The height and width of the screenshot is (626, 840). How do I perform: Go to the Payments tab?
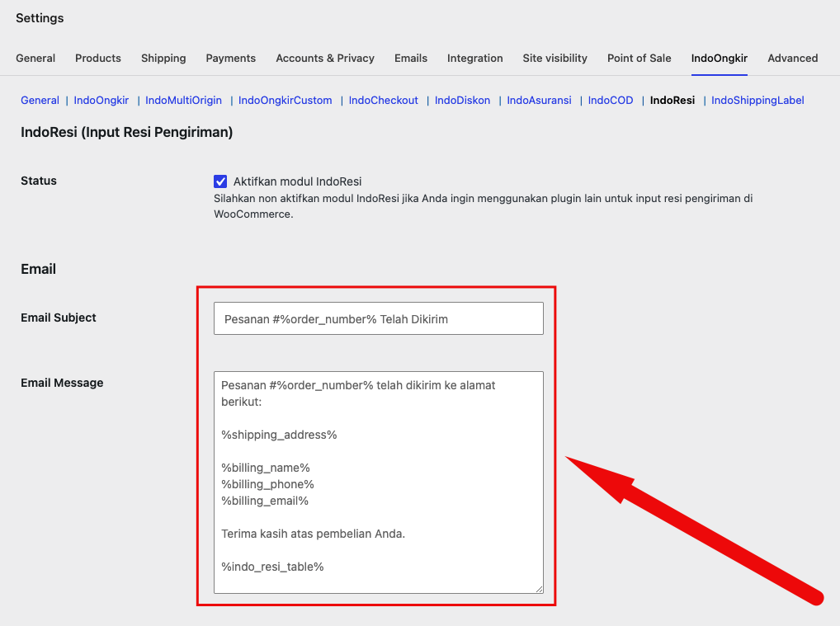[x=231, y=58]
